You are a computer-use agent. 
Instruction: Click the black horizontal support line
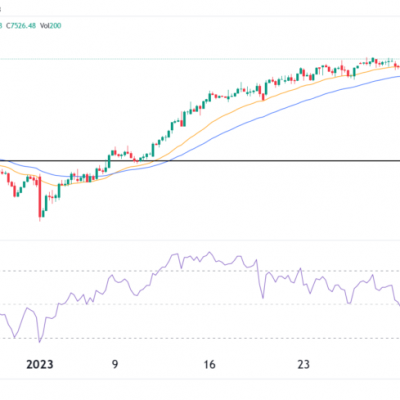[200, 161]
